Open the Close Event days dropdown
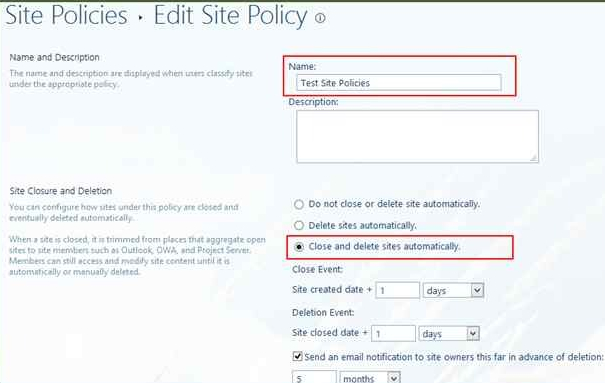This screenshot has height=383, width=605. click(x=453, y=290)
